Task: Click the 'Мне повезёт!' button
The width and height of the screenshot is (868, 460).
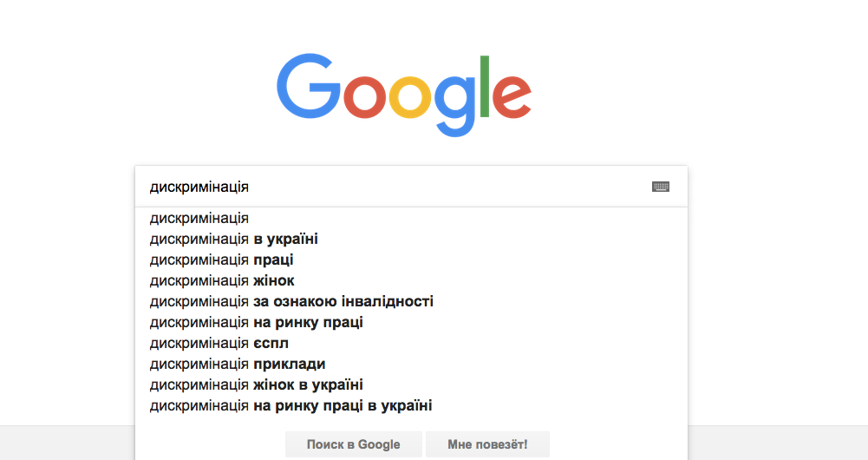Action: point(487,444)
